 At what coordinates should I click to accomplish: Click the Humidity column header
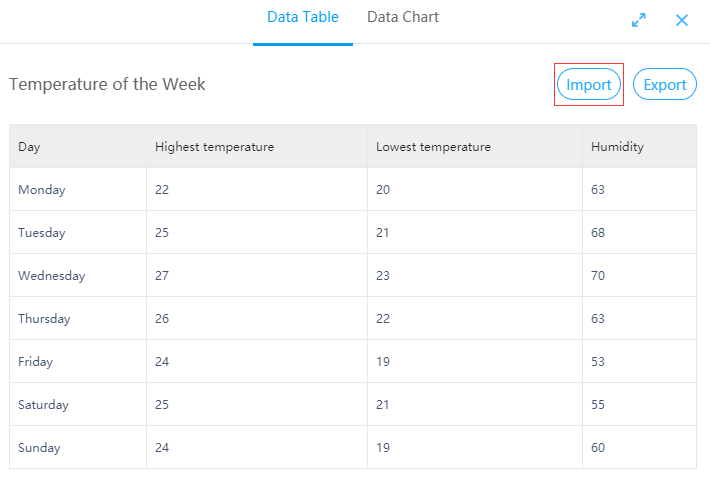pos(639,146)
